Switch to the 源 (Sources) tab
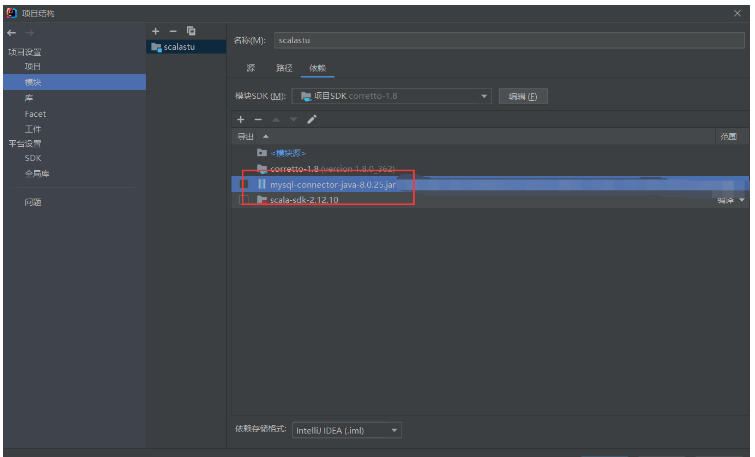 (250, 68)
